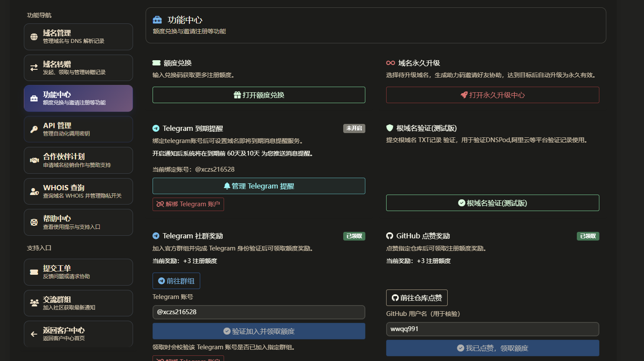Click the 验证加入并领取额度 button

point(259,331)
